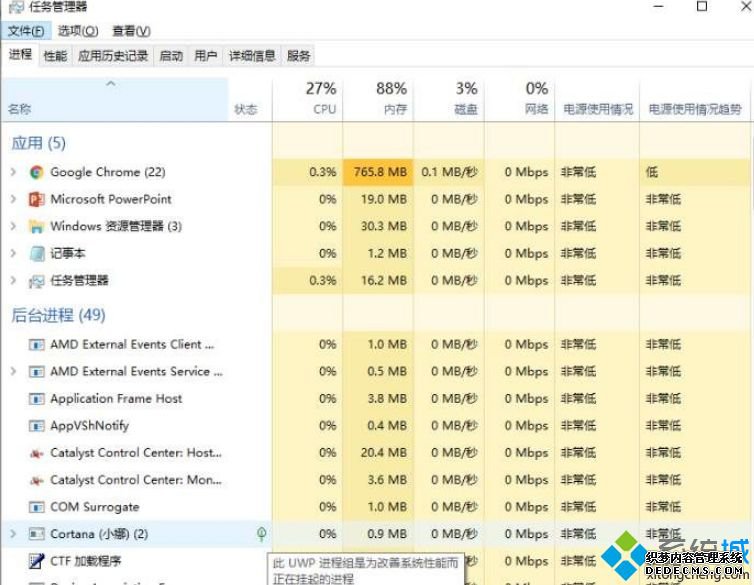Sort processes by the 0% 网络 column
This screenshot has width=754, height=585.
[x=519, y=100]
